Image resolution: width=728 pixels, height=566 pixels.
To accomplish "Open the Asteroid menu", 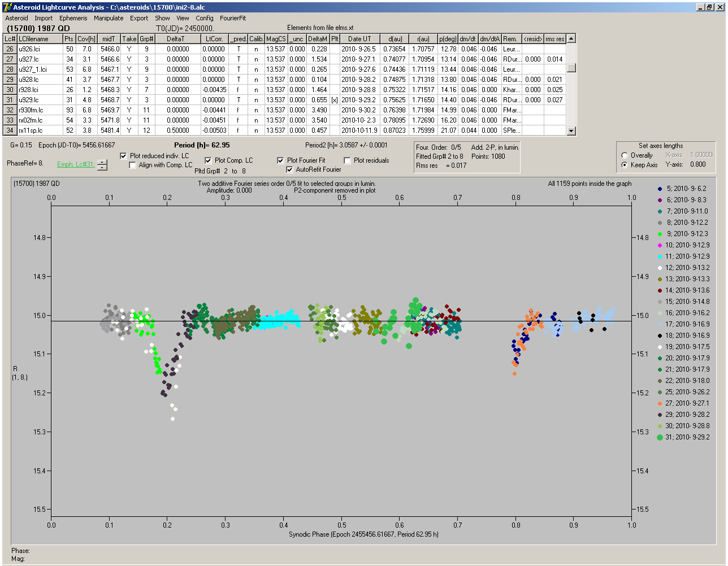I will (x=16, y=18).
